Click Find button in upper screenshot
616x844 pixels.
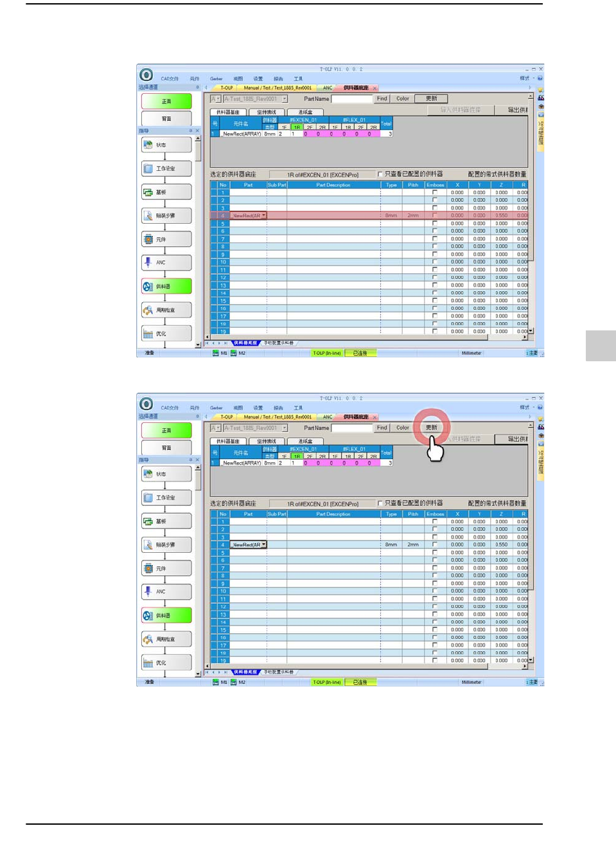(382, 98)
